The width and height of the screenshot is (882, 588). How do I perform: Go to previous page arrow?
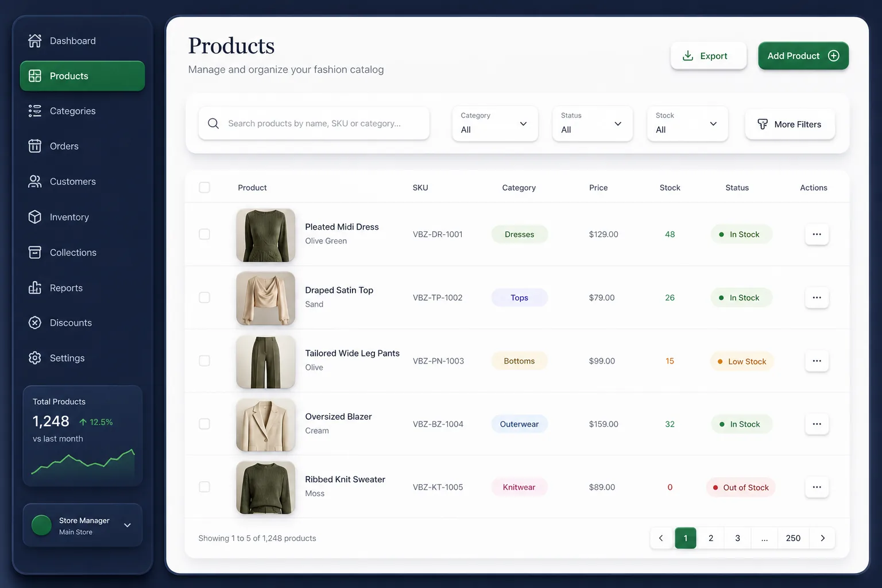661,538
